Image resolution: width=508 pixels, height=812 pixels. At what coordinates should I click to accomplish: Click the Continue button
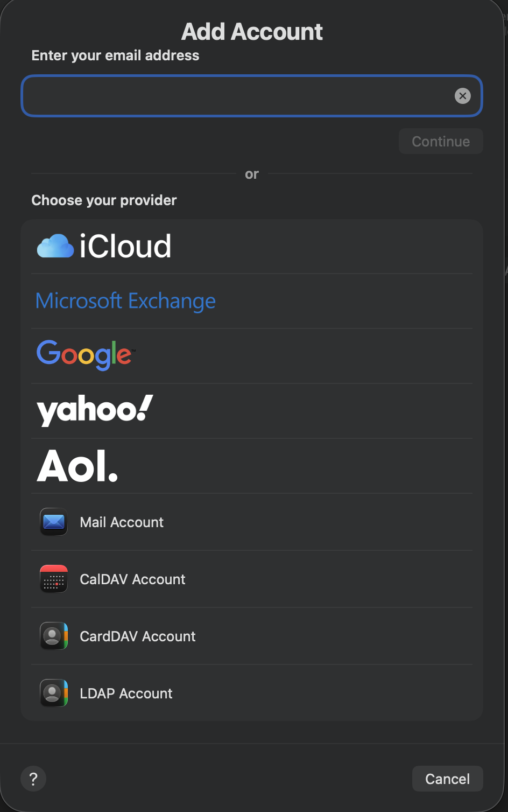pyautogui.click(x=440, y=141)
